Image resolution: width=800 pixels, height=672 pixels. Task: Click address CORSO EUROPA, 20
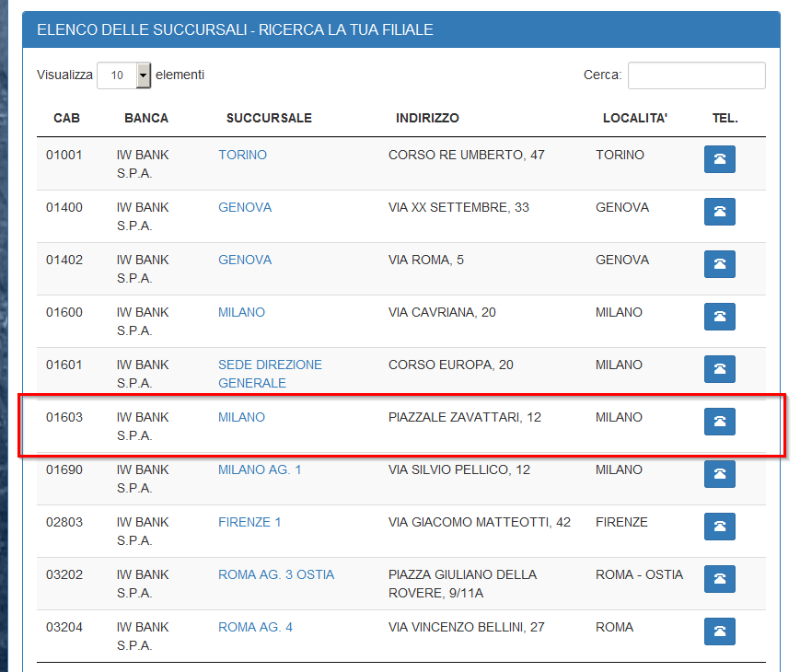451,365
